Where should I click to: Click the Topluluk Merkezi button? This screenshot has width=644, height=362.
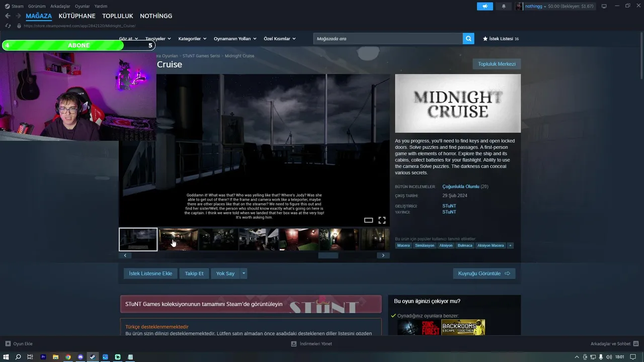click(497, 64)
